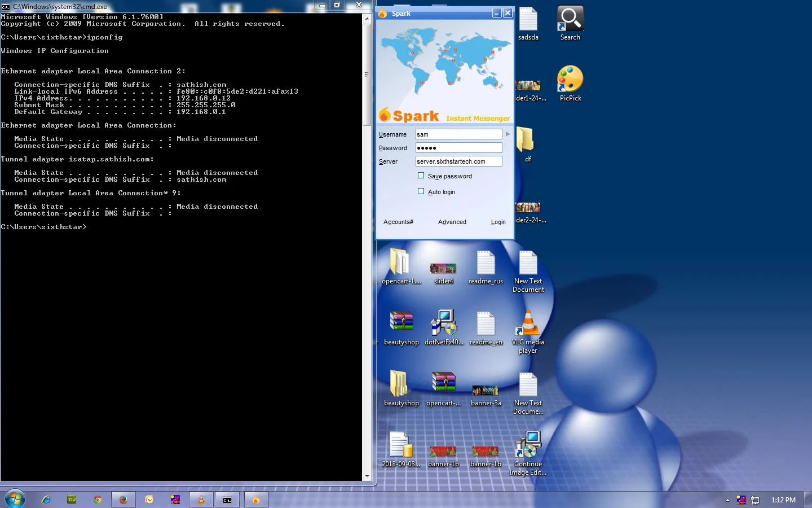Enable the Save password checkbox
Image resolution: width=812 pixels, height=508 pixels.
tap(421, 176)
